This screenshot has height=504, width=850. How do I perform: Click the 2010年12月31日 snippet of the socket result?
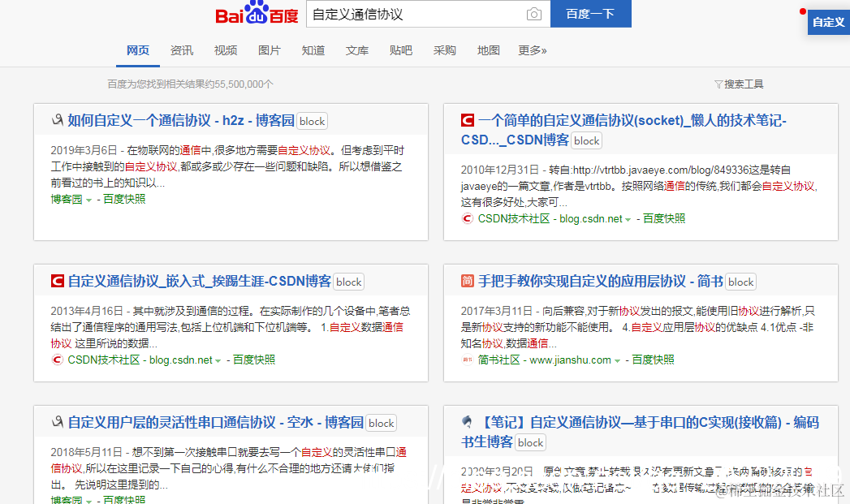click(x=639, y=186)
